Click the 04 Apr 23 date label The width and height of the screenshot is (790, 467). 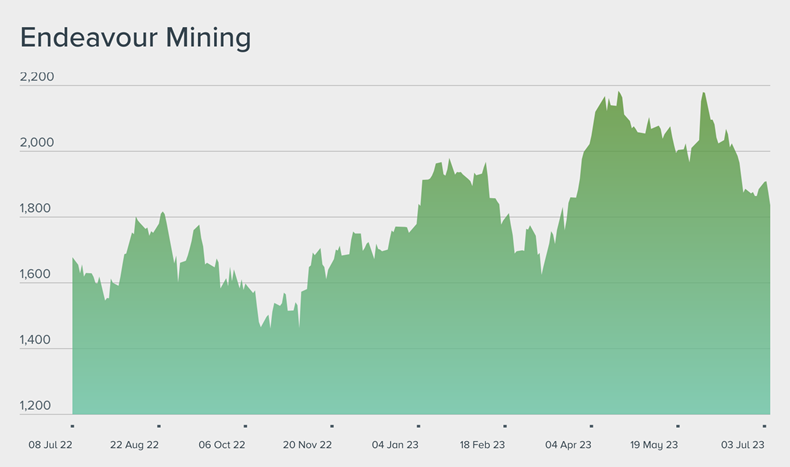pyautogui.click(x=568, y=445)
